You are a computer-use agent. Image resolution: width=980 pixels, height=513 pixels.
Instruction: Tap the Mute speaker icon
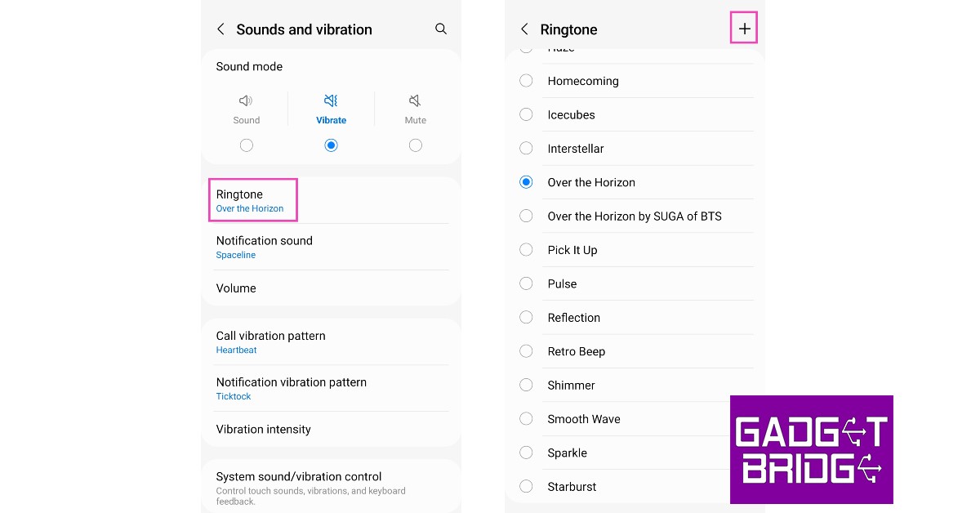415,101
